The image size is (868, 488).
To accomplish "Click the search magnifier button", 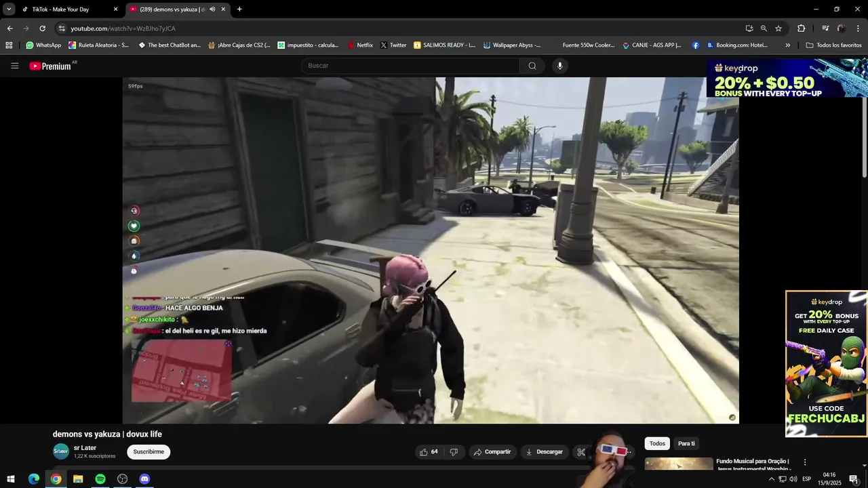I will [x=532, y=66].
